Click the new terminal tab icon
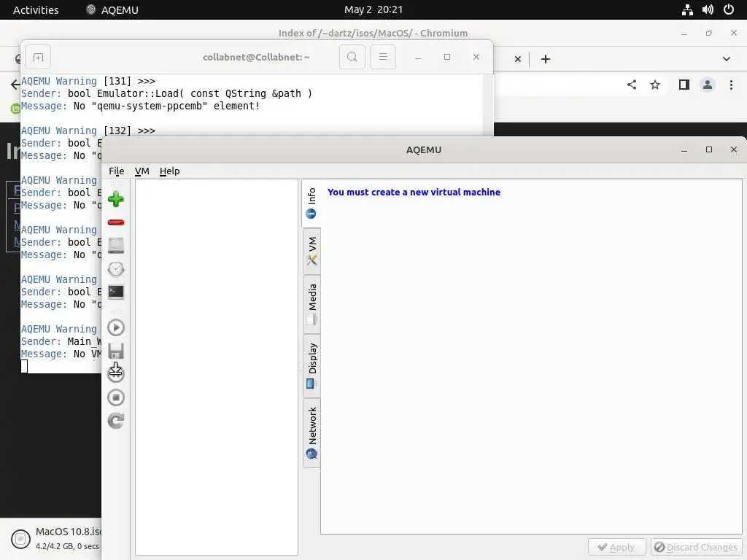This screenshot has width=747, height=560. [x=38, y=57]
